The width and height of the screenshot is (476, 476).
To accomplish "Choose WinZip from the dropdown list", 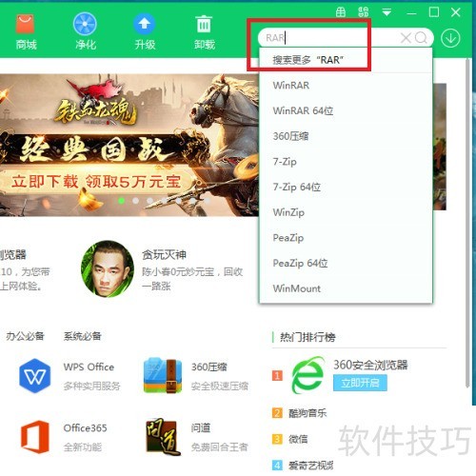I will pyautogui.click(x=346, y=212).
